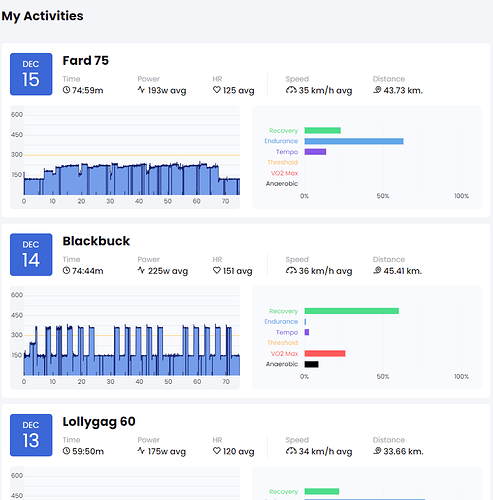
Task: Click the DEC 14 date badge
Action: click(x=31, y=255)
